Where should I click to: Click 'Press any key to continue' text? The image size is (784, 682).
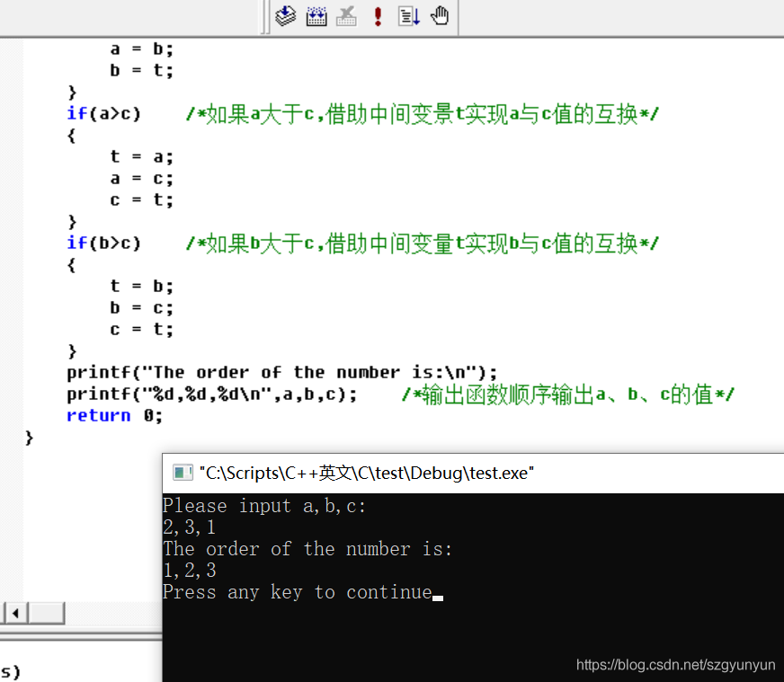(x=298, y=592)
